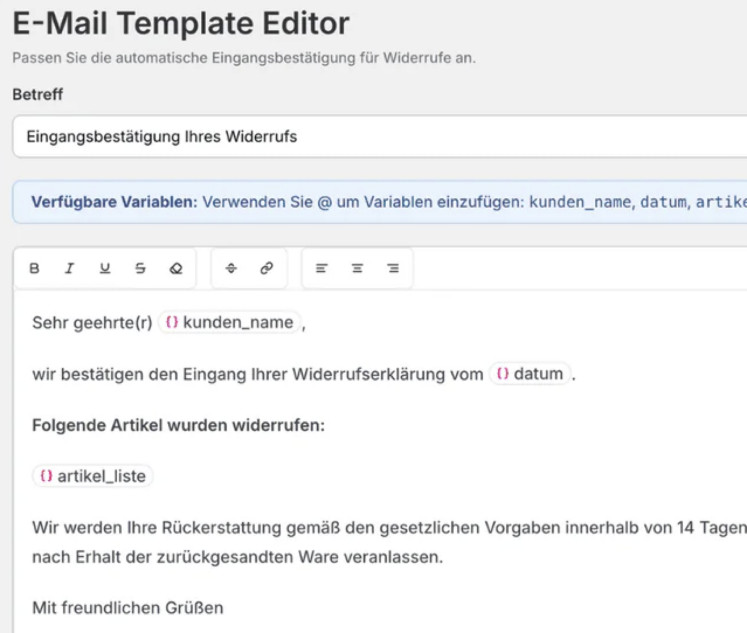Click the 'Passen Sie die automatische' subtitle
Screen dimensions: 747x633
[x=244, y=58]
